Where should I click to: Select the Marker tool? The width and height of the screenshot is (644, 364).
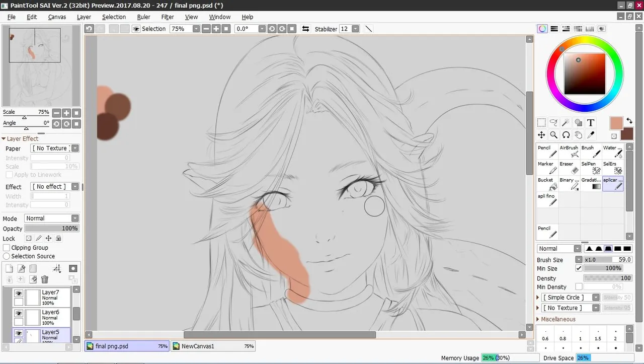pyautogui.click(x=547, y=168)
